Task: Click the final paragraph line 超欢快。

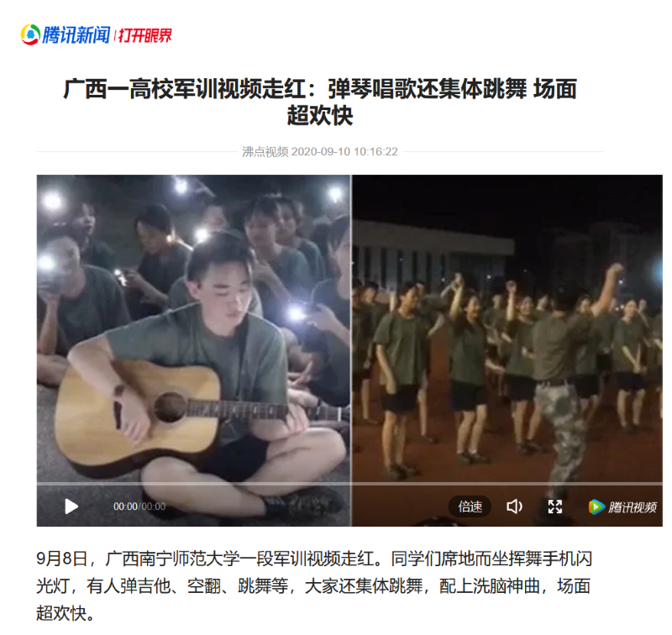Action: coord(66,613)
